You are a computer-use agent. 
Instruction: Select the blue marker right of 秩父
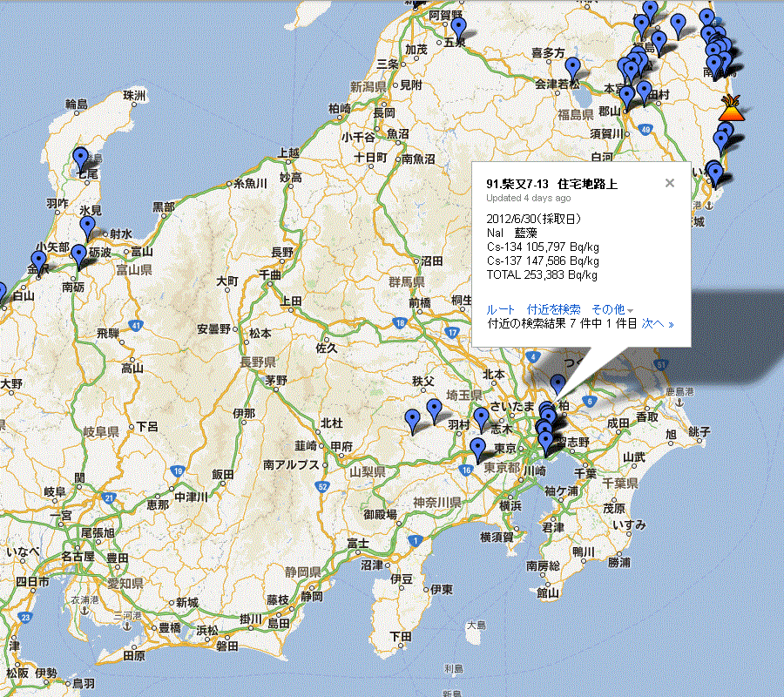(434, 411)
